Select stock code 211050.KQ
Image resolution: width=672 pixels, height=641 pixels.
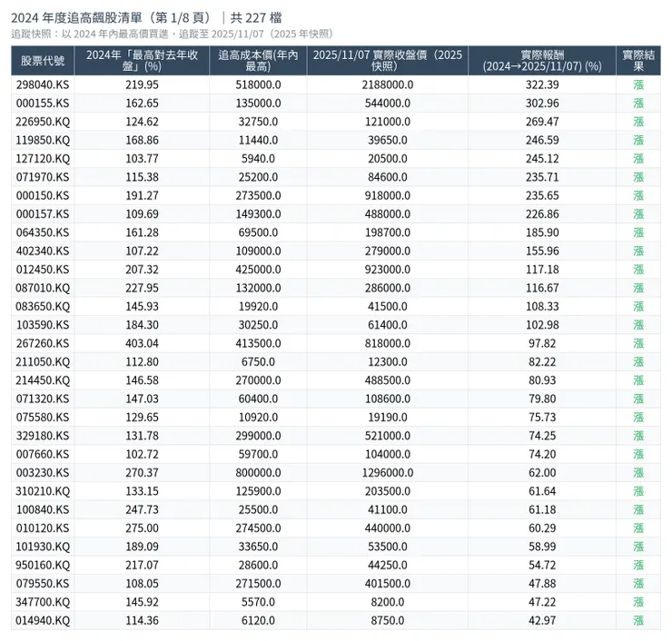tap(43, 361)
